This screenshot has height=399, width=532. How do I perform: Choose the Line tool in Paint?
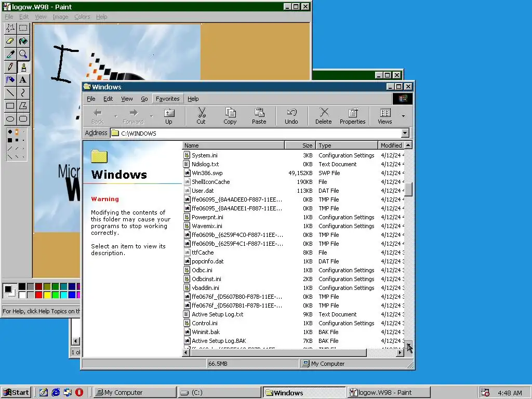point(10,92)
